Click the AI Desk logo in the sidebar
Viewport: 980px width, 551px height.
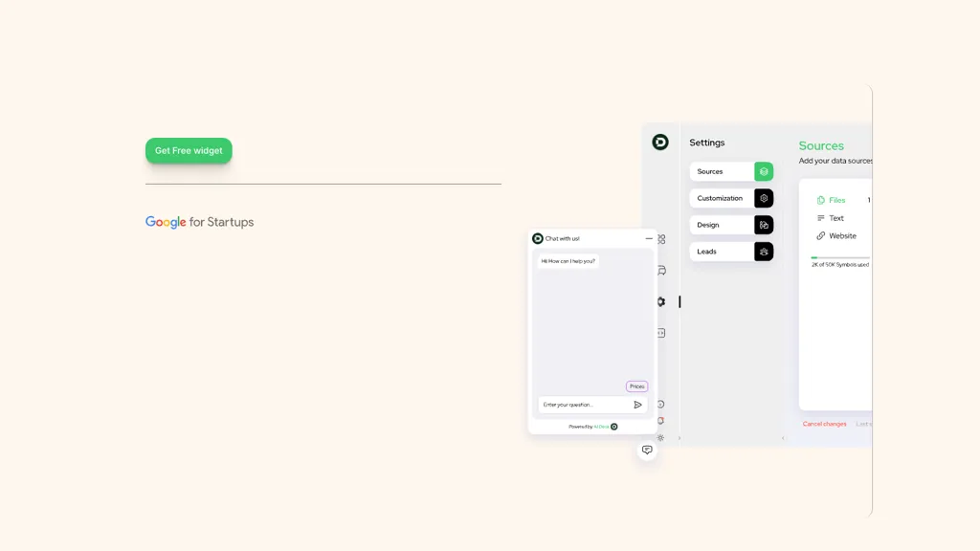[x=660, y=142]
